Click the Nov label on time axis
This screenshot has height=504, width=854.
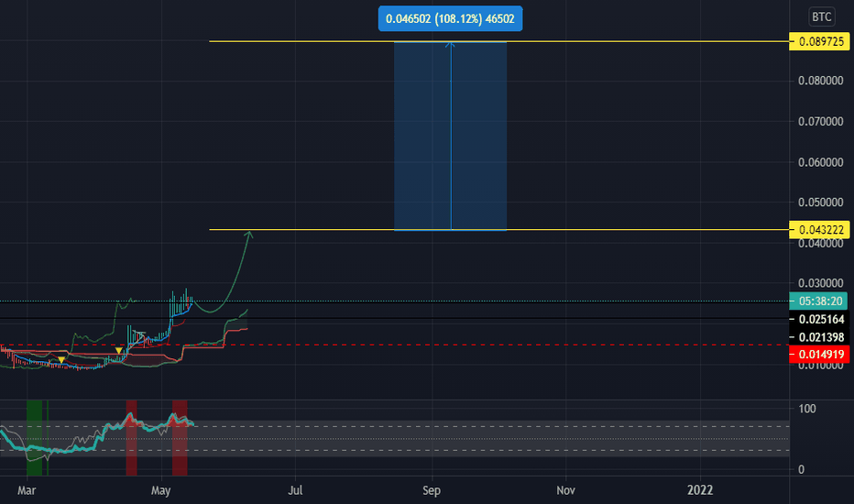click(565, 490)
